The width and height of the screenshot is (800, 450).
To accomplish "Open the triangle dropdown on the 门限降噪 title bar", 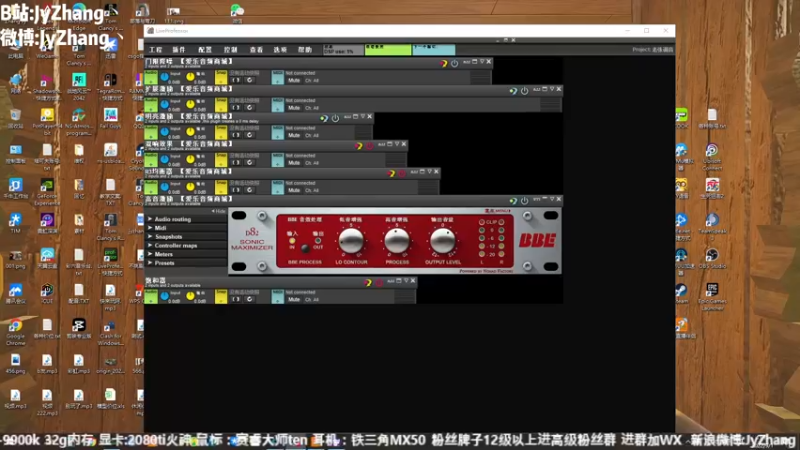I will (x=482, y=62).
